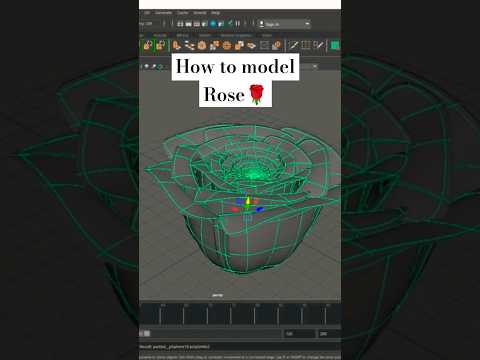Click the teal panel toolbar icon
480x360 pixels.
point(160,67)
